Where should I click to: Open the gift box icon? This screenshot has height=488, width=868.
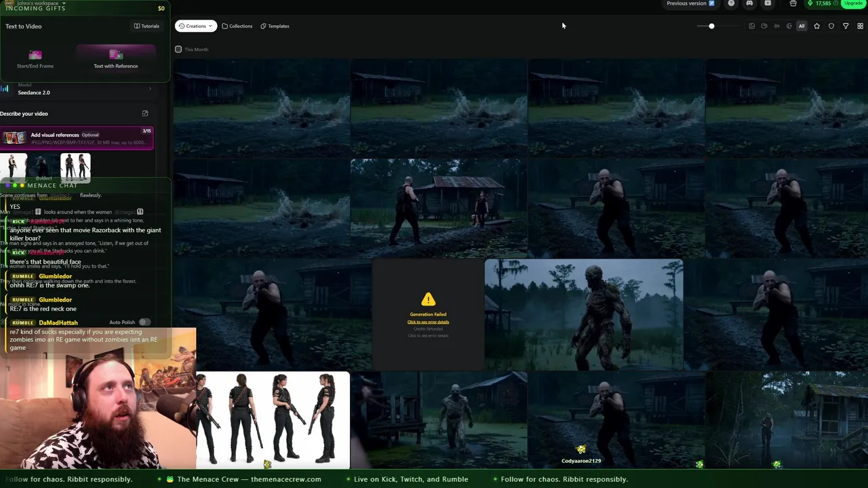click(793, 3)
